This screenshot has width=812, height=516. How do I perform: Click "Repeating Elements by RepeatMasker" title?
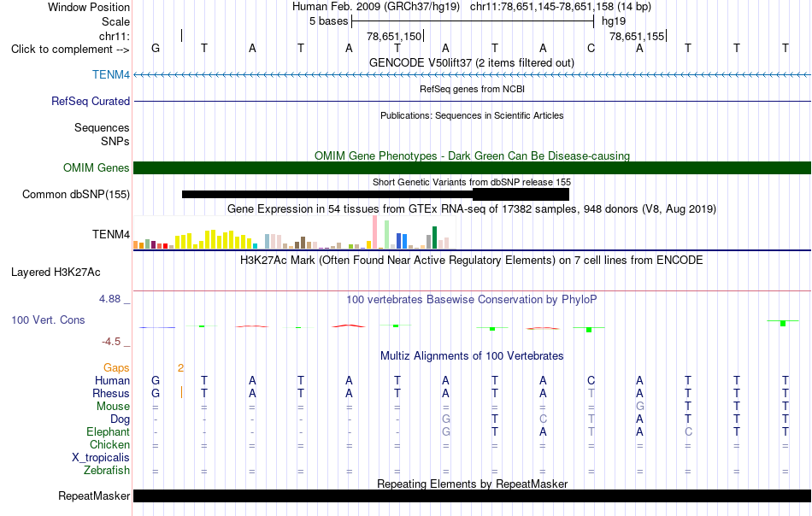coord(472,484)
